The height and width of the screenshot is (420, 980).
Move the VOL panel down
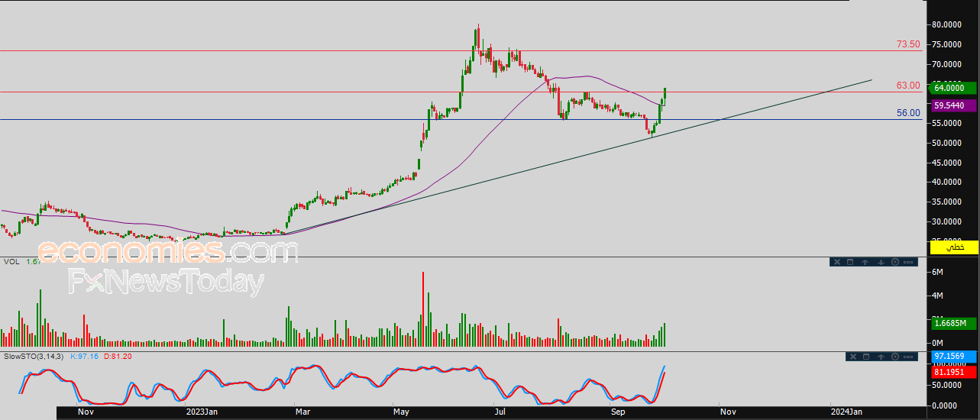point(880,262)
